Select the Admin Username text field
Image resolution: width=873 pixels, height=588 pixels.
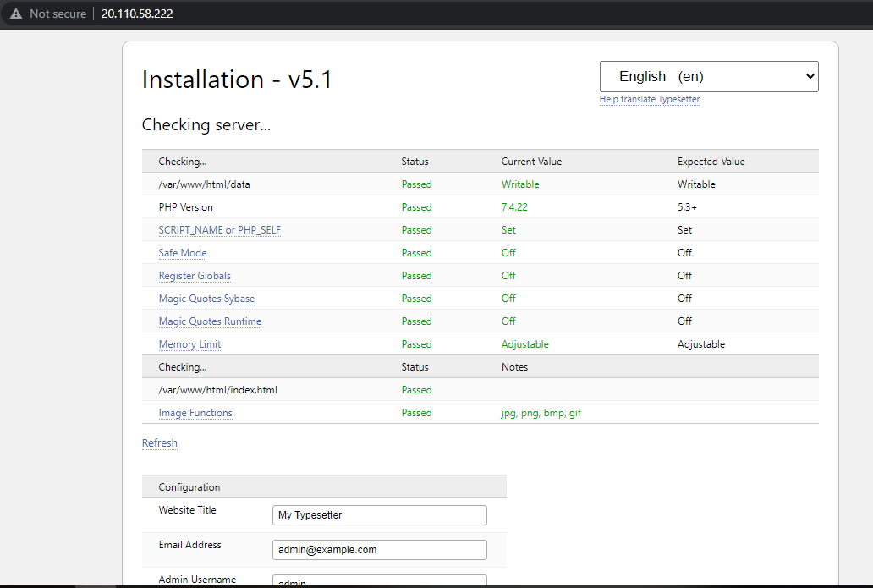pos(379,581)
